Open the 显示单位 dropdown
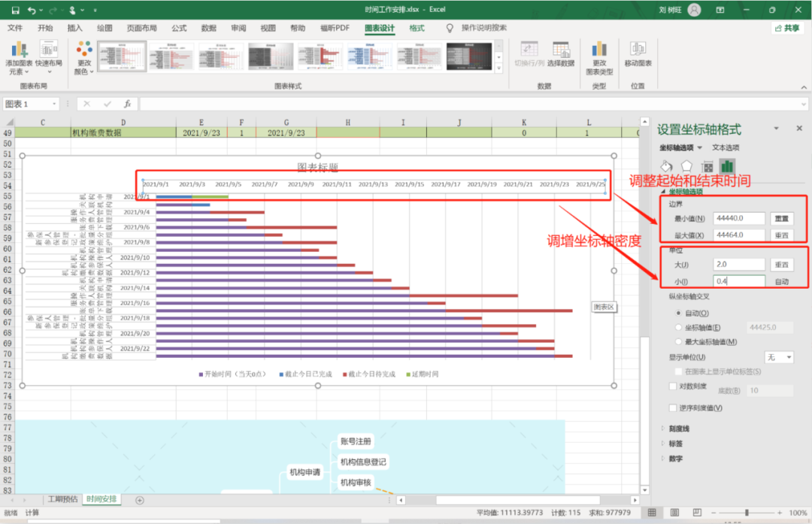Screen dimensions: 812x524 point(780,357)
